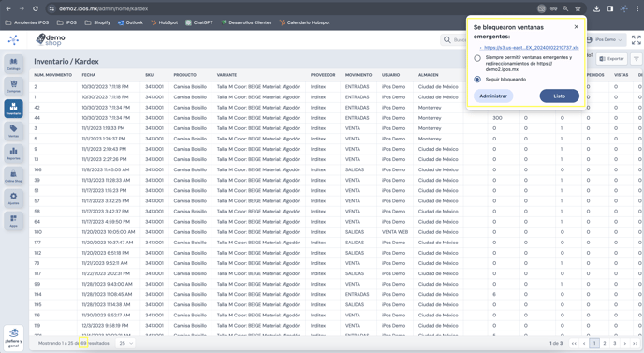The image size is (644, 353).
Task: Open the Shopify bookmark folder
Action: (x=97, y=22)
